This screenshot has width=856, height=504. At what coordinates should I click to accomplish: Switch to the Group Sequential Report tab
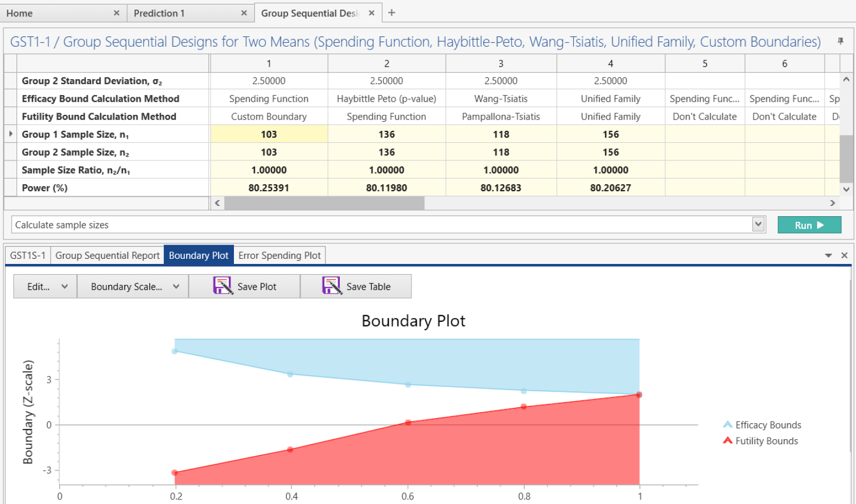tap(107, 255)
